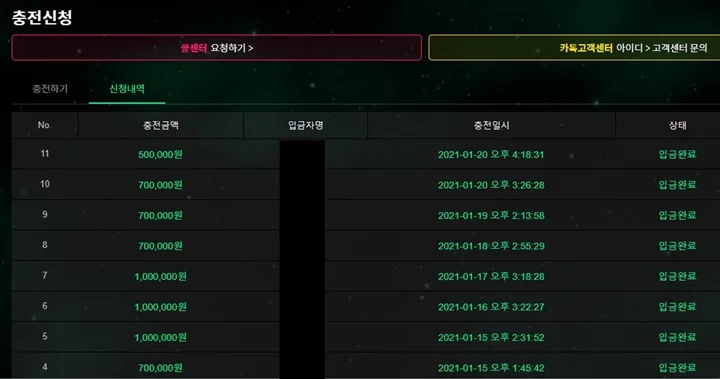
Task: Click the 입금자명 column header
Action: (305, 125)
